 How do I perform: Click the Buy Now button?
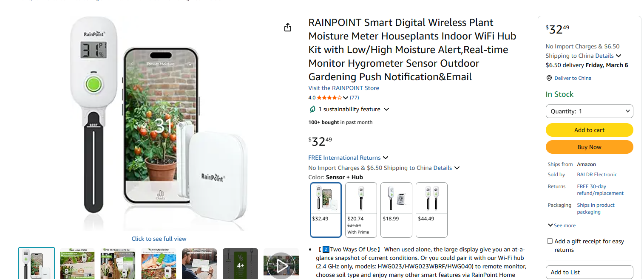(589, 147)
